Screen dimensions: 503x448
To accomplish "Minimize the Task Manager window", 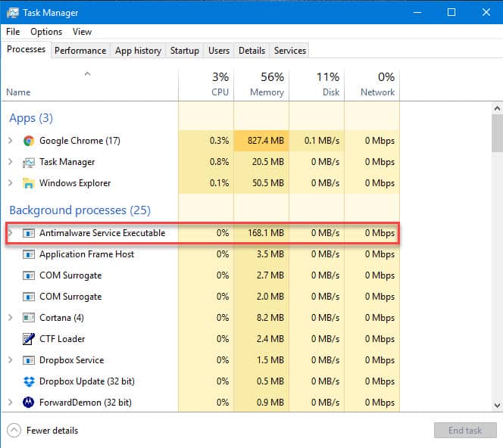I will pyautogui.click(x=417, y=13).
